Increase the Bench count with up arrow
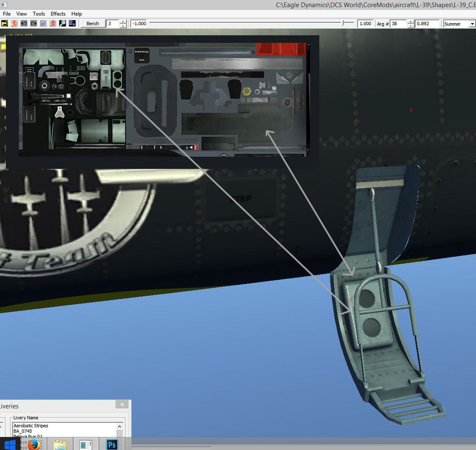This screenshot has height=450, width=476. (x=123, y=21)
